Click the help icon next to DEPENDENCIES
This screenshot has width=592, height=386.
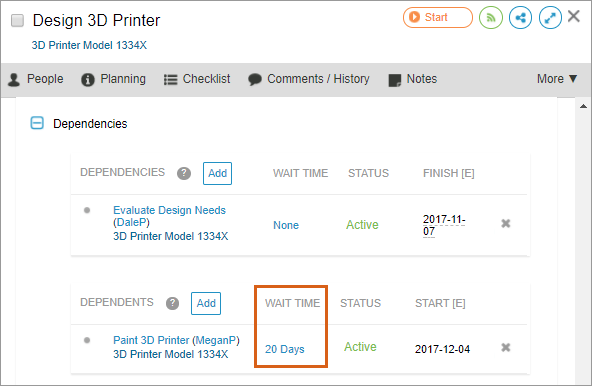coord(184,173)
